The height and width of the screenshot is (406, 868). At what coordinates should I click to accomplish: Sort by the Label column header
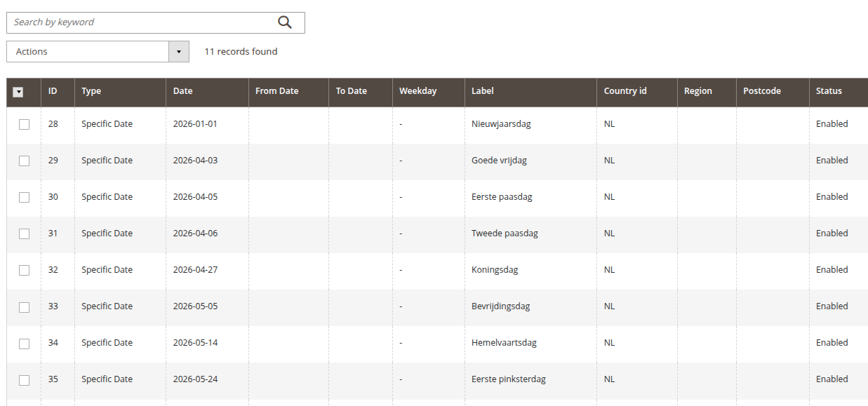point(530,92)
